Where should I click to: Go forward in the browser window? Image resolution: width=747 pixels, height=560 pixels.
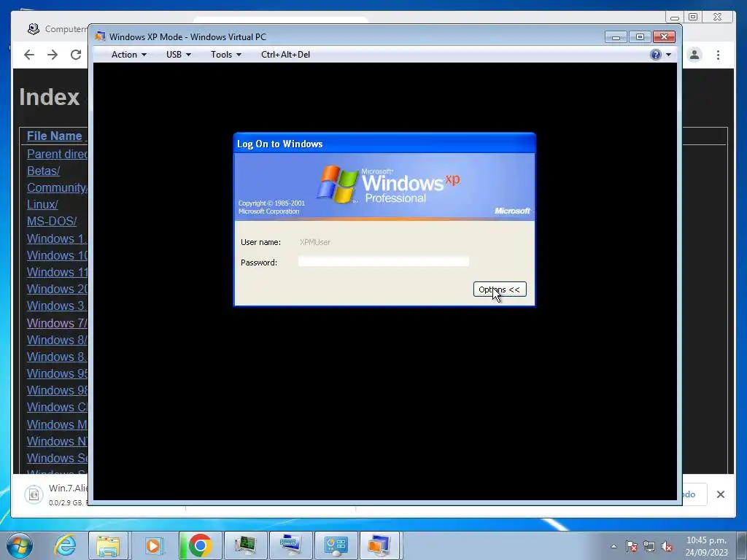(x=53, y=55)
